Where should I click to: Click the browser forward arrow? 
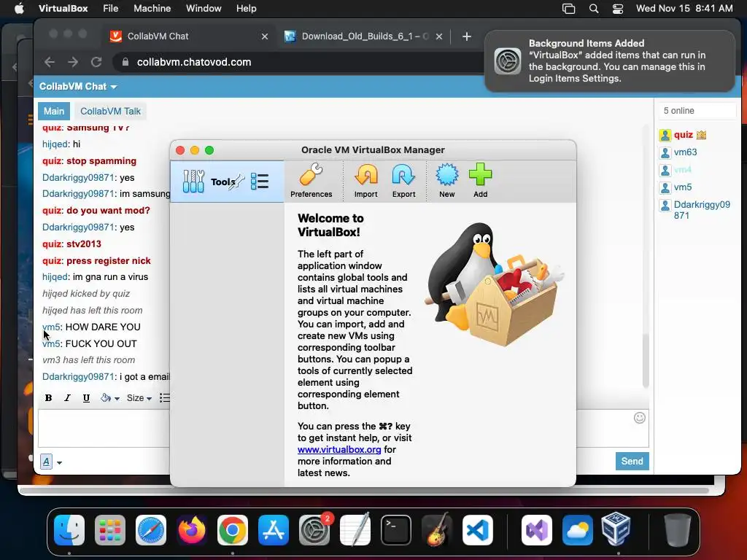point(73,62)
